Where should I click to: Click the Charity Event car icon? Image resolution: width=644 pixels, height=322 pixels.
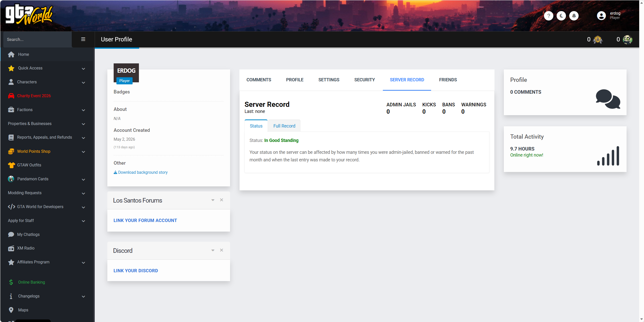coord(11,96)
